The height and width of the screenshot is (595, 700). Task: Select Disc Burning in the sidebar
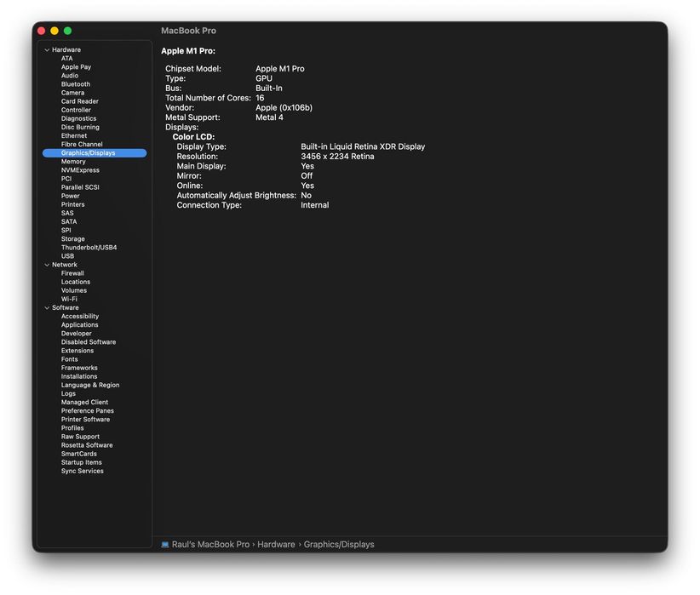[x=80, y=127]
